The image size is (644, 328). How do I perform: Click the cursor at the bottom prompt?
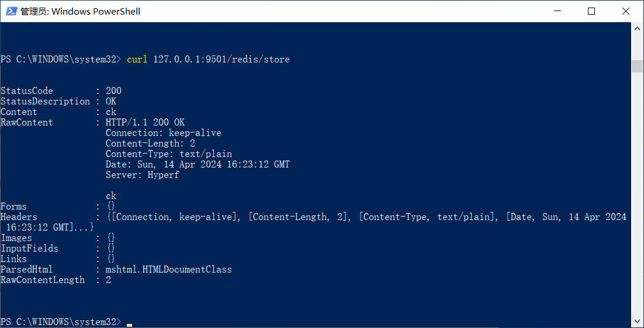129,325
